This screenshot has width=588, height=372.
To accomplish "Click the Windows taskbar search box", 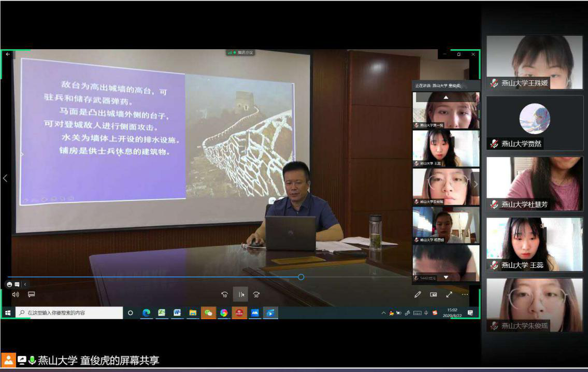I will [x=69, y=313].
